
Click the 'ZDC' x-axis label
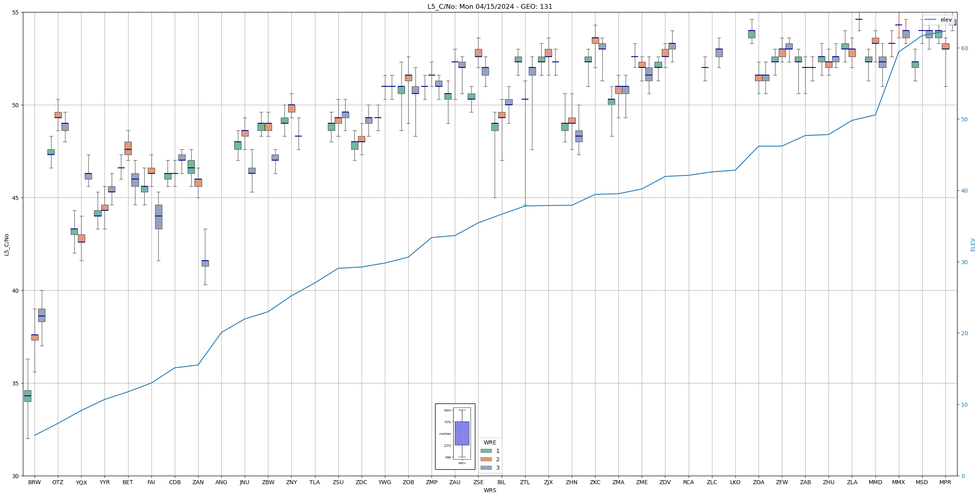tap(361, 483)
